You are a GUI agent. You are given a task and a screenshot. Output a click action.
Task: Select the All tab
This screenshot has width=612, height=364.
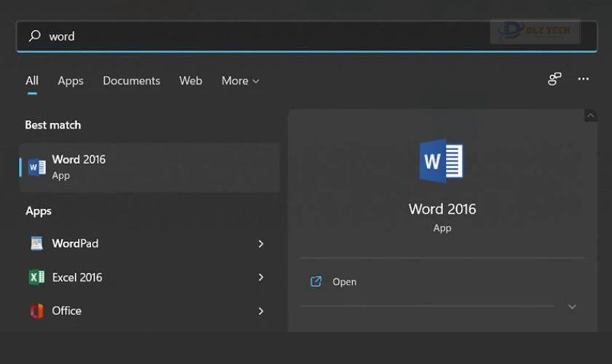pos(32,81)
